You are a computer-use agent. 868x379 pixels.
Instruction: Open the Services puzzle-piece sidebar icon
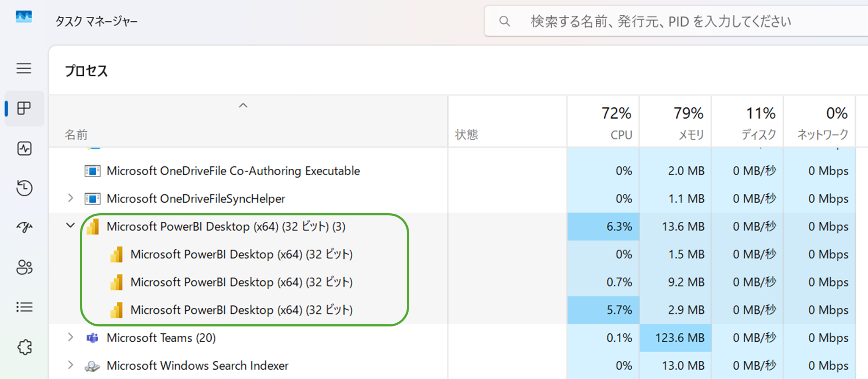[x=24, y=347]
